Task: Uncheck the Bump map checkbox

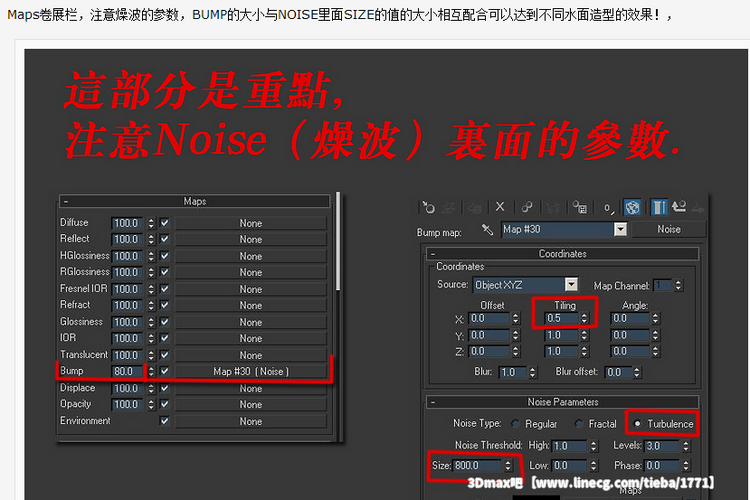Action: click(164, 371)
